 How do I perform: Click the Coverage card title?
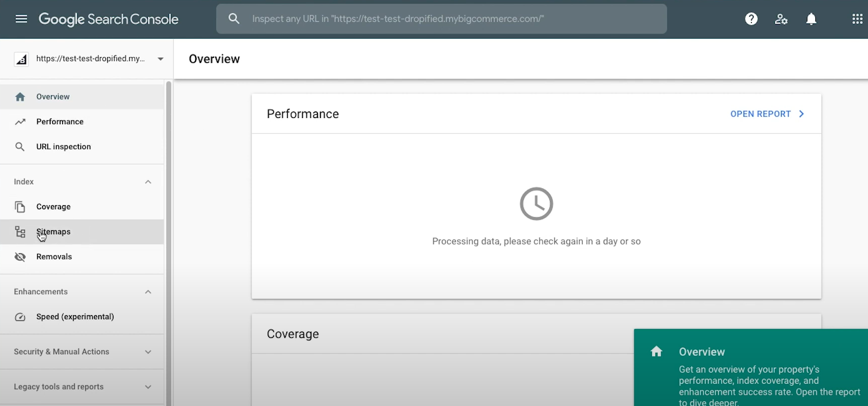[293, 334]
